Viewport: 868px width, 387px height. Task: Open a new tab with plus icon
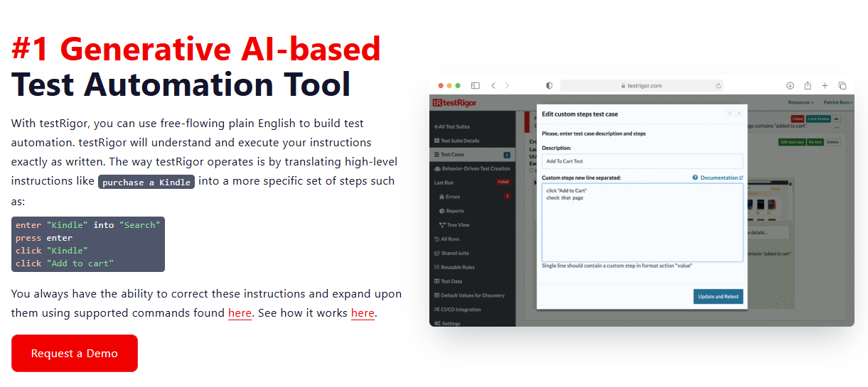[825, 85]
